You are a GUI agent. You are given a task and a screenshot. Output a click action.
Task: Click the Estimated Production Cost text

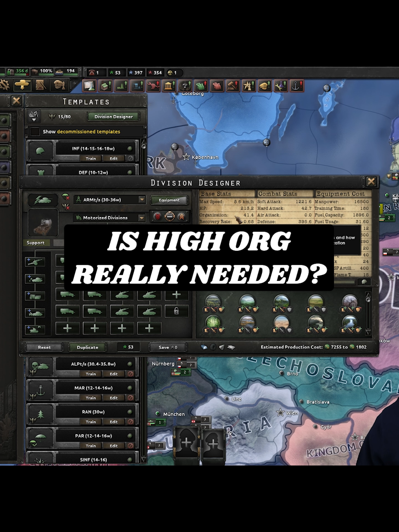tap(291, 347)
